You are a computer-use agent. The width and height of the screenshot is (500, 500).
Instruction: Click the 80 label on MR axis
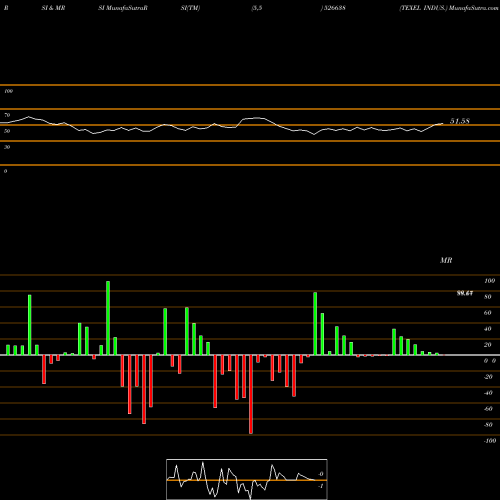pyautogui.click(x=488, y=297)
